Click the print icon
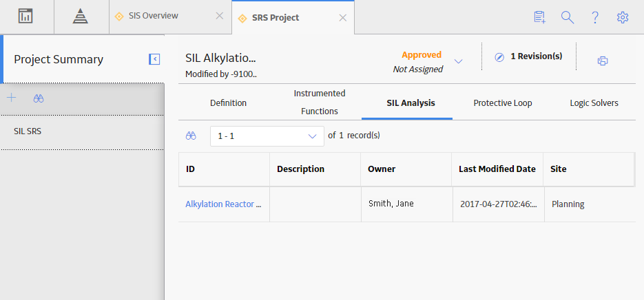644x300 pixels. click(x=603, y=61)
